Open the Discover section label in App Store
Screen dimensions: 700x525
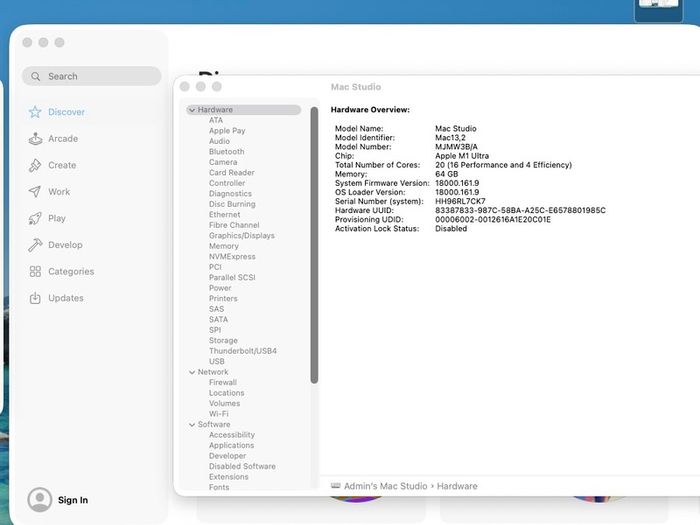coord(66,112)
